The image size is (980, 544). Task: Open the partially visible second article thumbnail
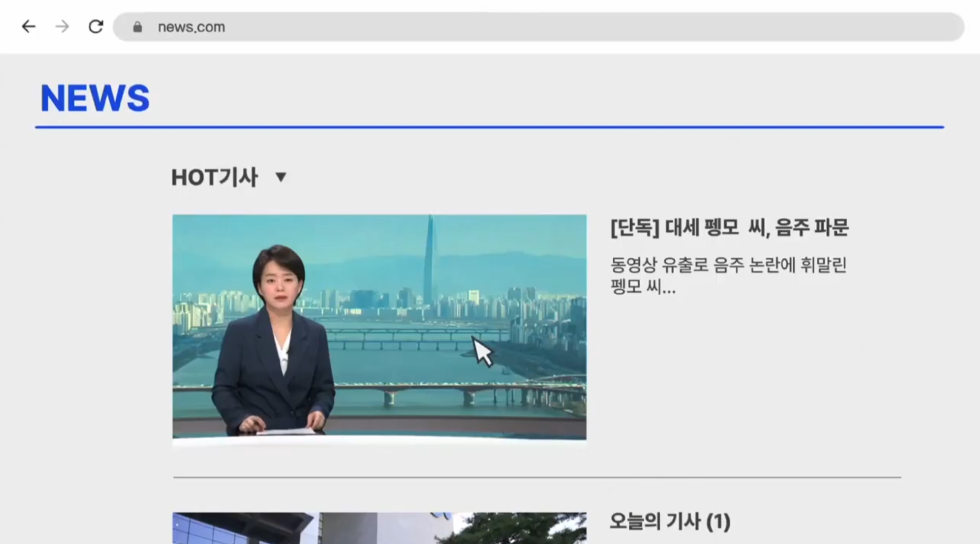click(379, 528)
